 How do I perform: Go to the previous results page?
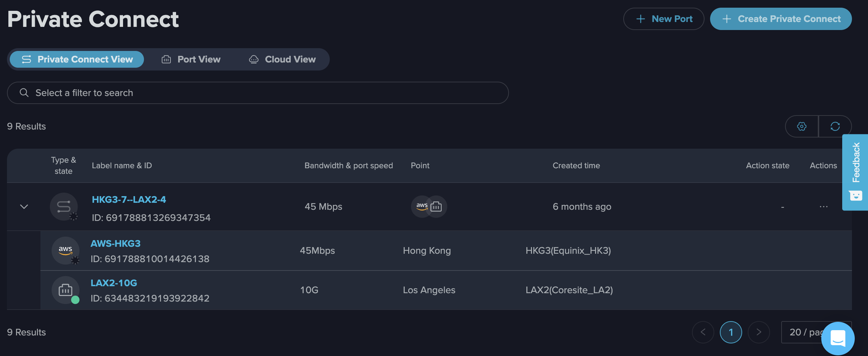703,332
